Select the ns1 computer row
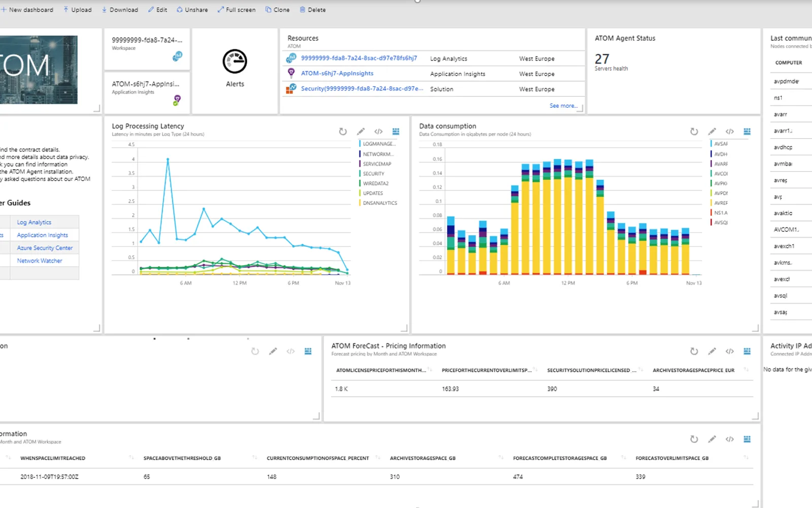812x508 pixels. (x=791, y=98)
